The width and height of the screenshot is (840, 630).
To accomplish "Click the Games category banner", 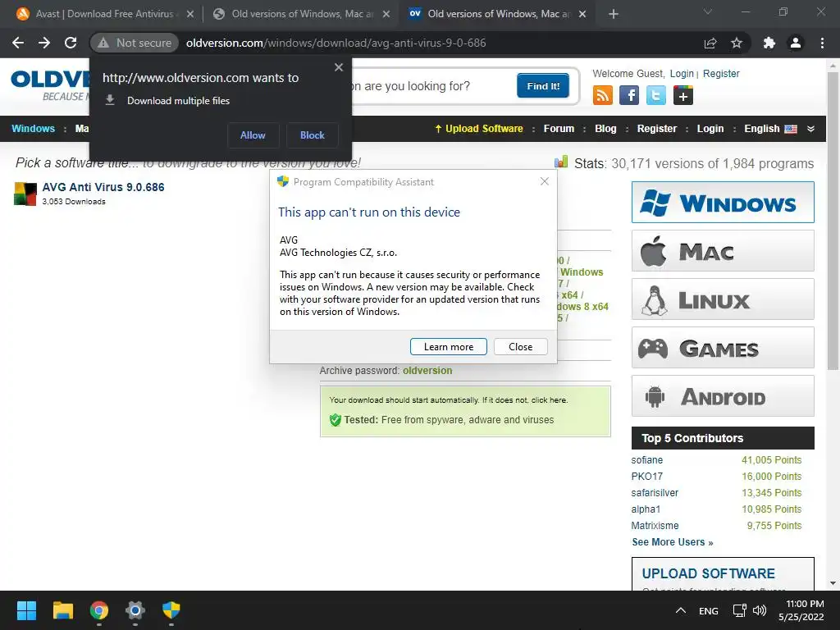I will pyautogui.click(x=723, y=348).
